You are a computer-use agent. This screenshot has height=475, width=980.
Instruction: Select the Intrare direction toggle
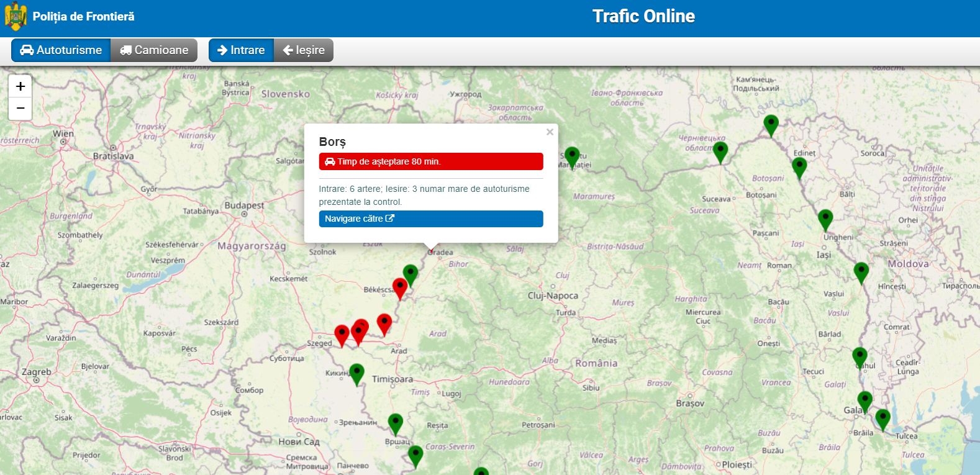[x=241, y=50]
